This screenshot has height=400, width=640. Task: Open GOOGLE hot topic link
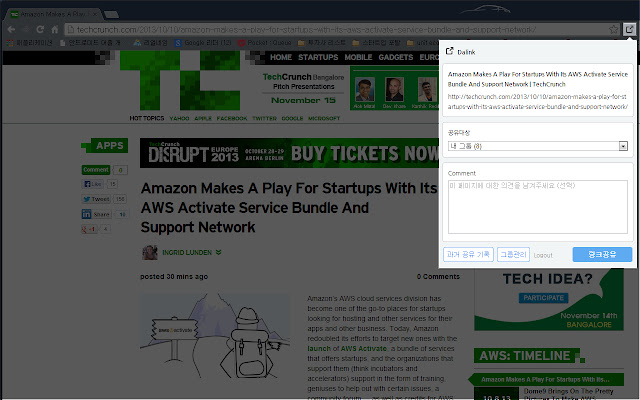point(292,118)
